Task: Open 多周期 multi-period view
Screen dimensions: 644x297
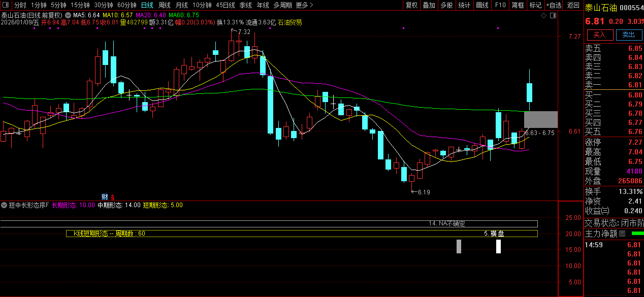Action: pos(282,5)
